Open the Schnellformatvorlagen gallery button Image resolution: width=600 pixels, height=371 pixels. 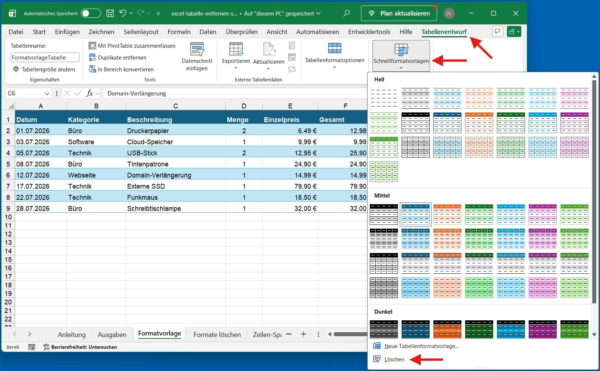coord(401,55)
